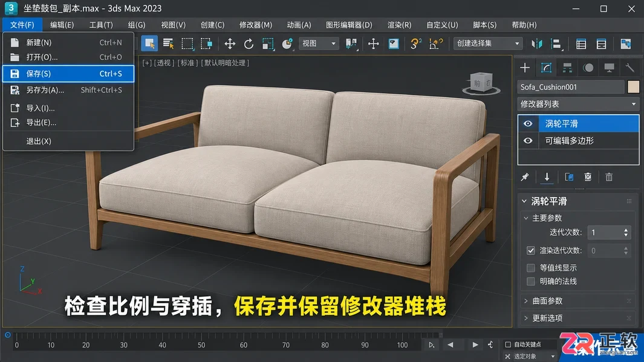Open the 修改器列表 dropdown
This screenshot has width=644, height=362.
(x=578, y=104)
